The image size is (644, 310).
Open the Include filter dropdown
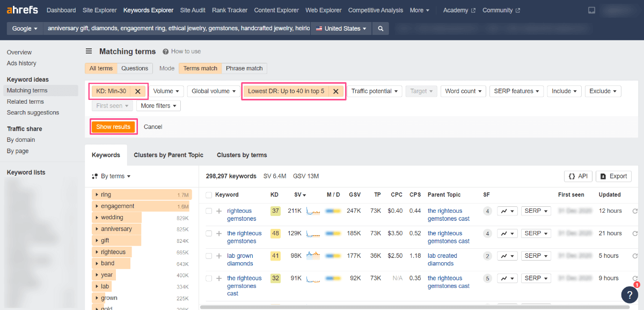tap(564, 91)
